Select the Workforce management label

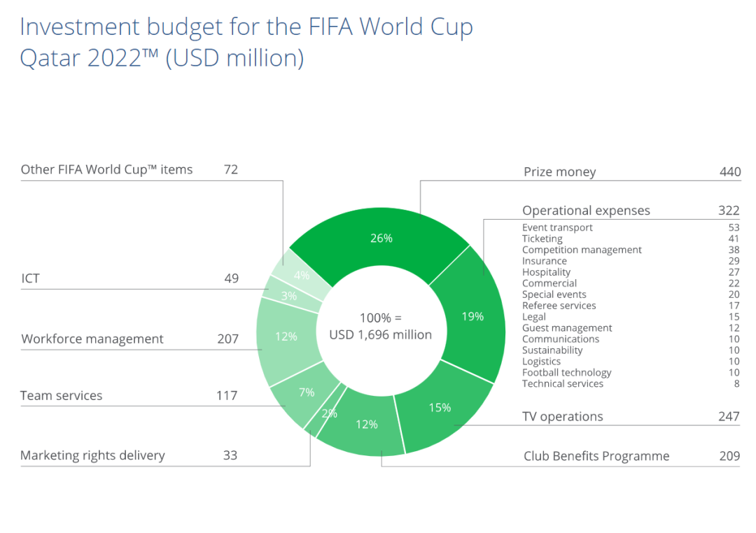[x=92, y=339]
